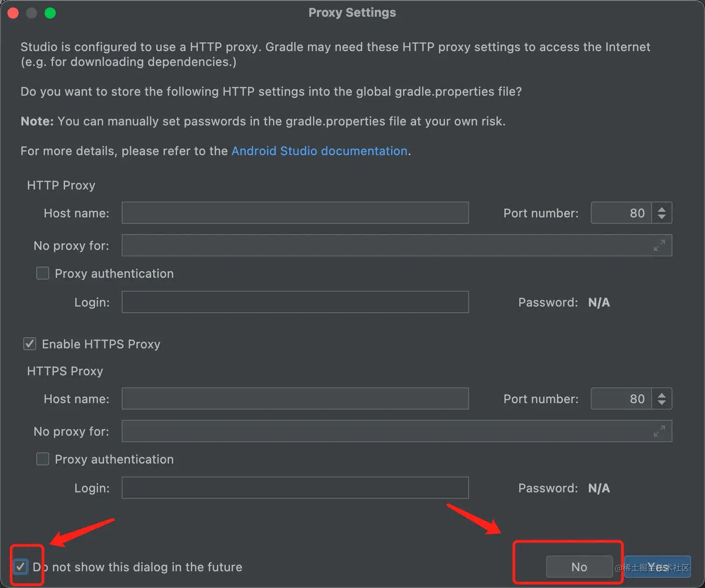
Task: Focus the HTTP Proxy host name field
Action: tap(295, 213)
